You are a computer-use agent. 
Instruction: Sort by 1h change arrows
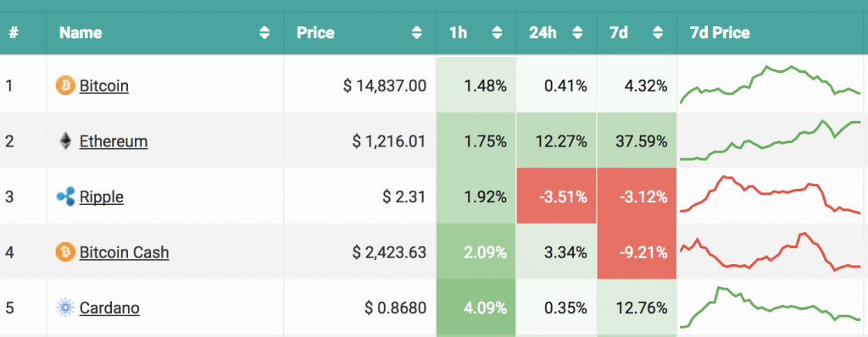pos(497,33)
